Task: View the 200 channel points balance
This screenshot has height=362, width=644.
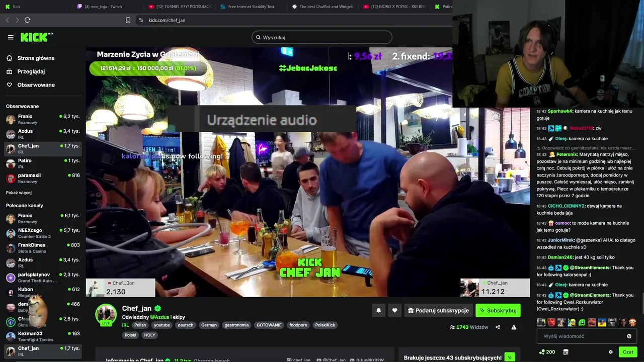Action: (547, 352)
